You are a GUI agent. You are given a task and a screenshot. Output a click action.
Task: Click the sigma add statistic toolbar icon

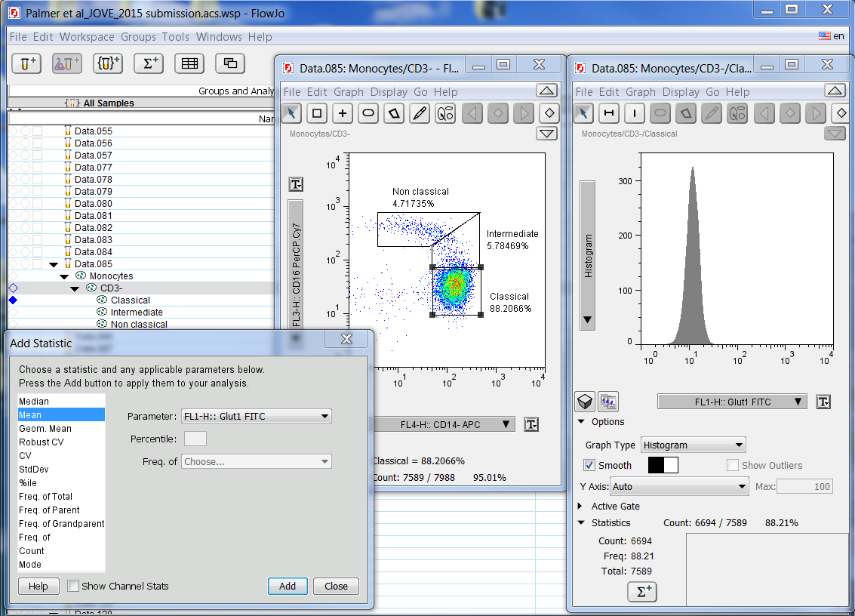148,64
